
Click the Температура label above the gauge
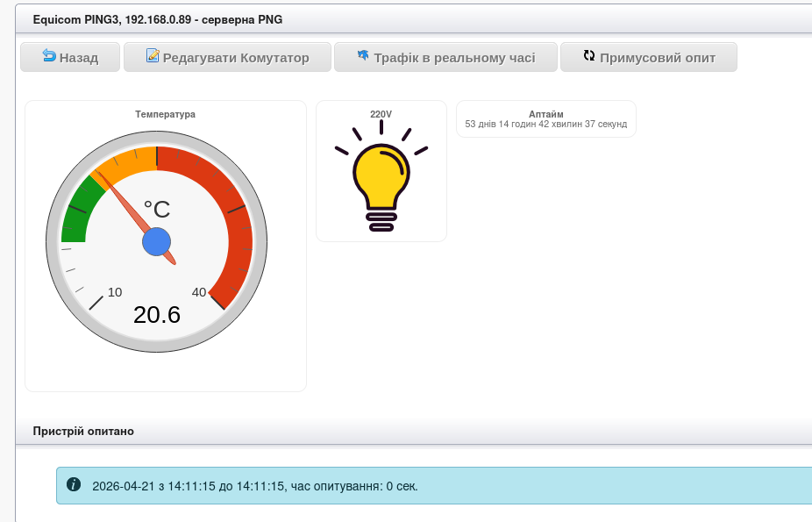pos(165,114)
